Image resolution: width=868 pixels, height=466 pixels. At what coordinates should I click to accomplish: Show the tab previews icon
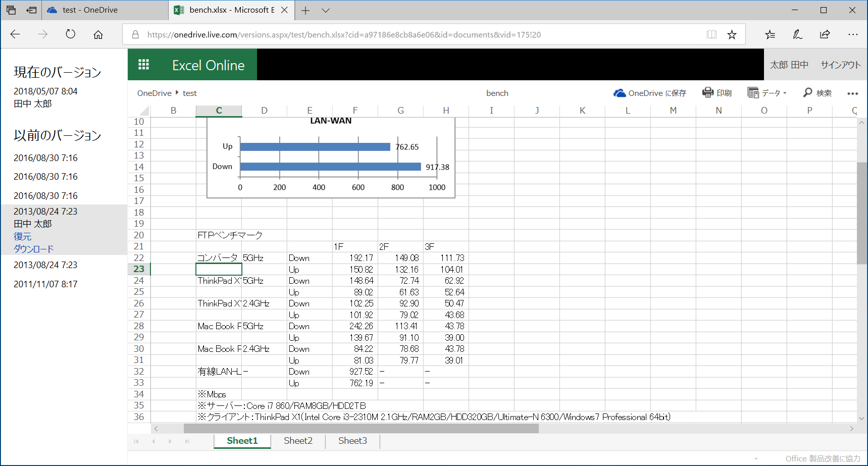coord(11,10)
